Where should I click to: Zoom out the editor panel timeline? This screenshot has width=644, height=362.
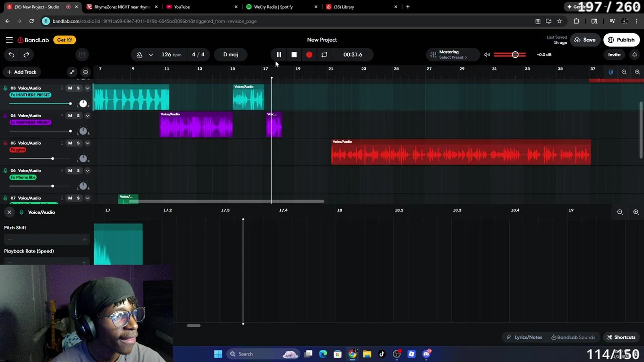(620, 212)
